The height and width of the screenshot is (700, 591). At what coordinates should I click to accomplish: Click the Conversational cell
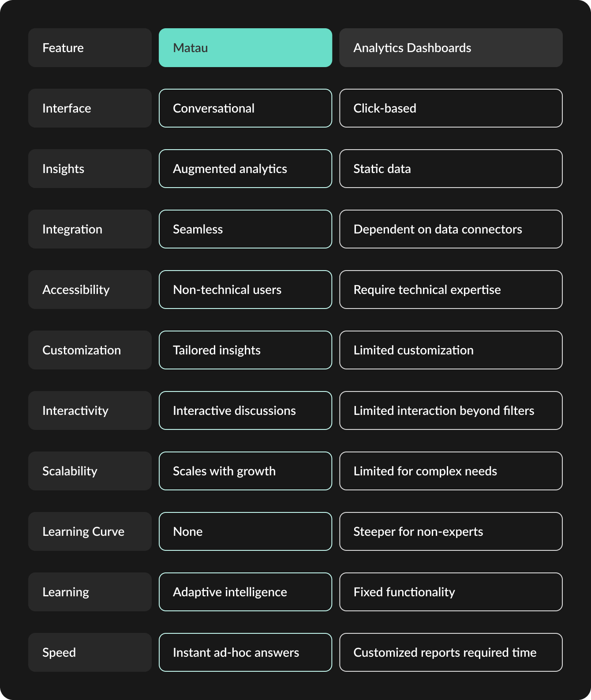245,108
